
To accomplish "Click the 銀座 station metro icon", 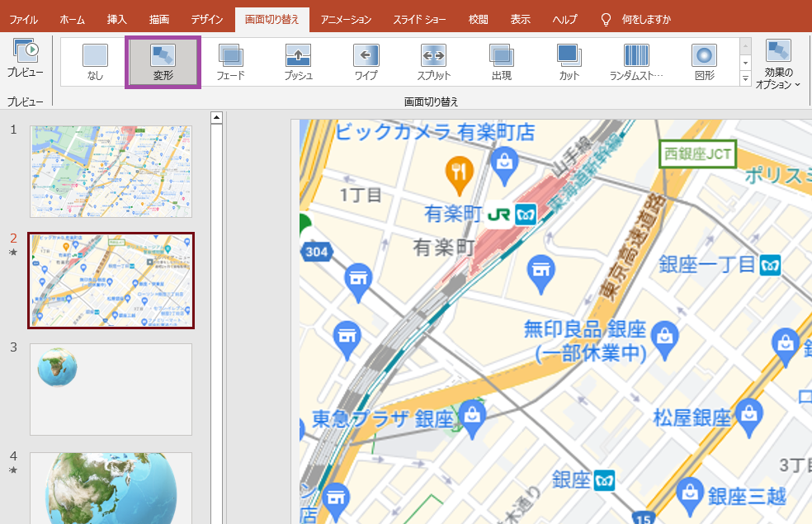I will click(x=604, y=481).
